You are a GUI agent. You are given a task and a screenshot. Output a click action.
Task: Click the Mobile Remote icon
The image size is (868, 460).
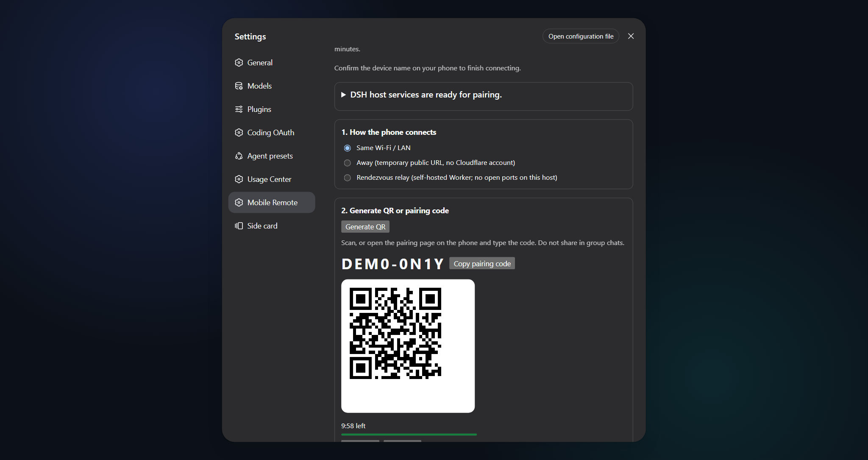click(239, 203)
